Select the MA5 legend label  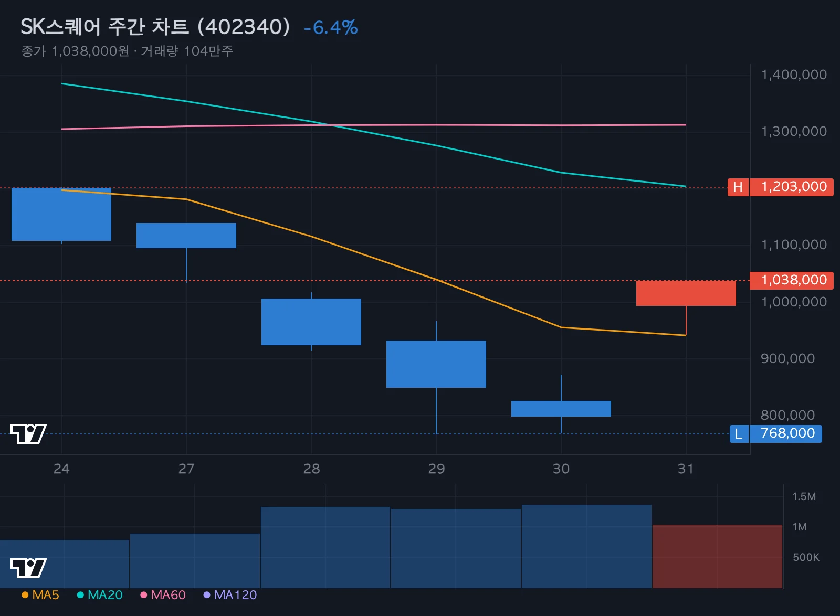[x=46, y=594]
